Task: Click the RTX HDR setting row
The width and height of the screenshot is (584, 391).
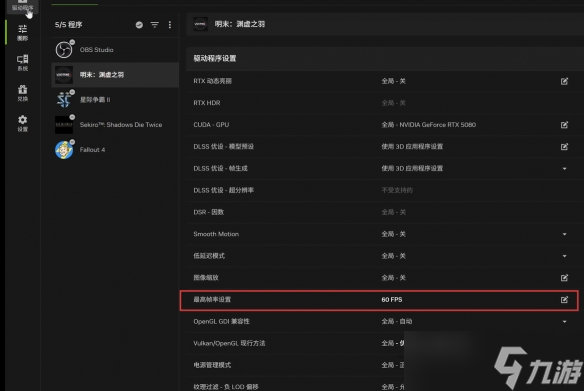Action: click(x=385, y=103)
